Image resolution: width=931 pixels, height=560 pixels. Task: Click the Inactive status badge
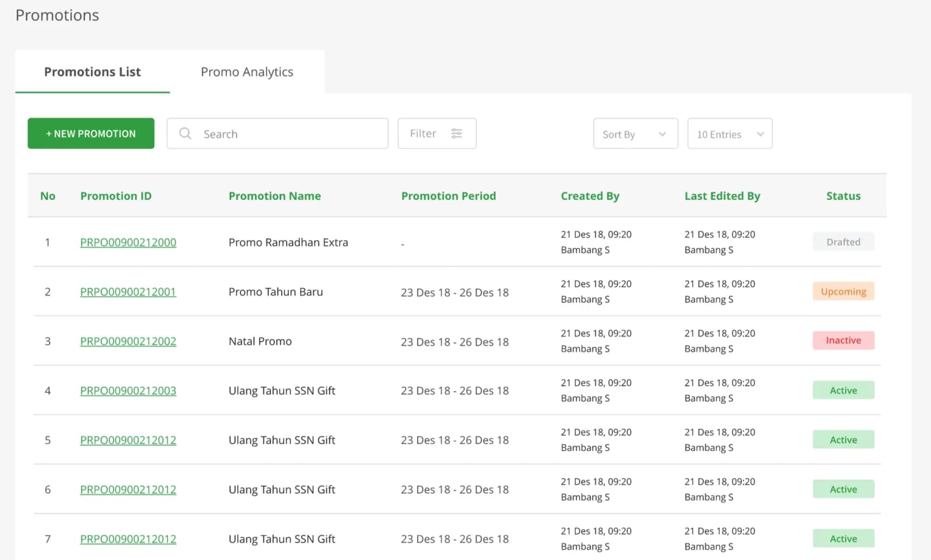tap(843, 340)
